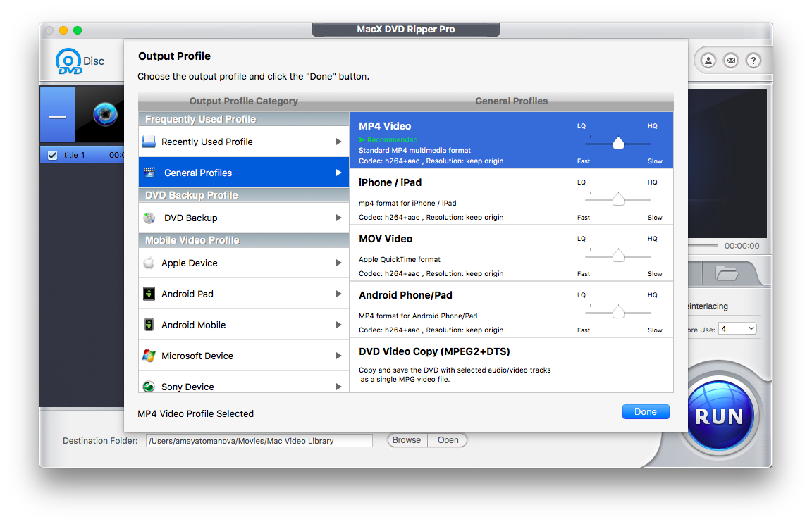Screen dimensions: 812x524
Task: Click the Destination Folder path field
Action: coord(259,441)
